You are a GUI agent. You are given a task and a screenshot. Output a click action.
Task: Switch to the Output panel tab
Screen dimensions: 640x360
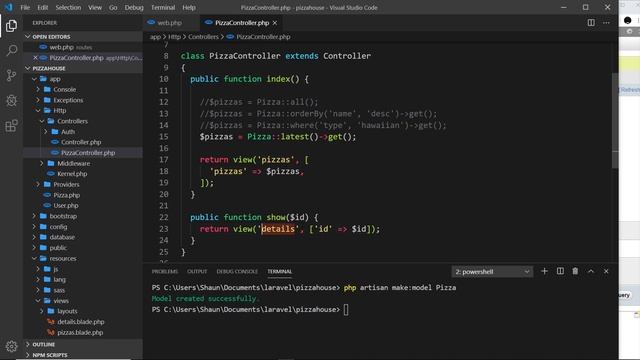[197, 271]
